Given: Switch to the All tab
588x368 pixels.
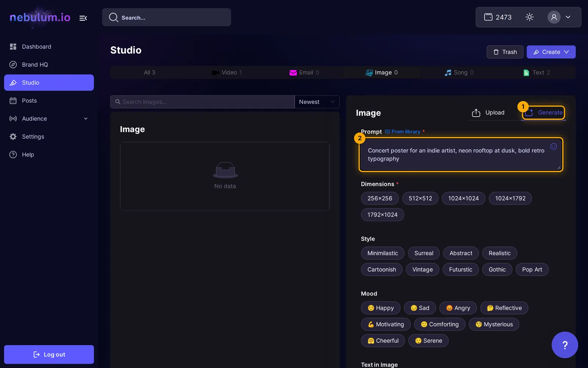Looking at the screenshot, I should tap(149, 72).
